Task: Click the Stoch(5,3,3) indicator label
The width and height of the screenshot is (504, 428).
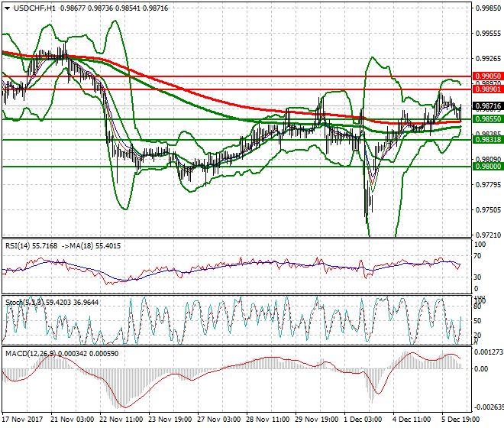Action: coord(23,303)
